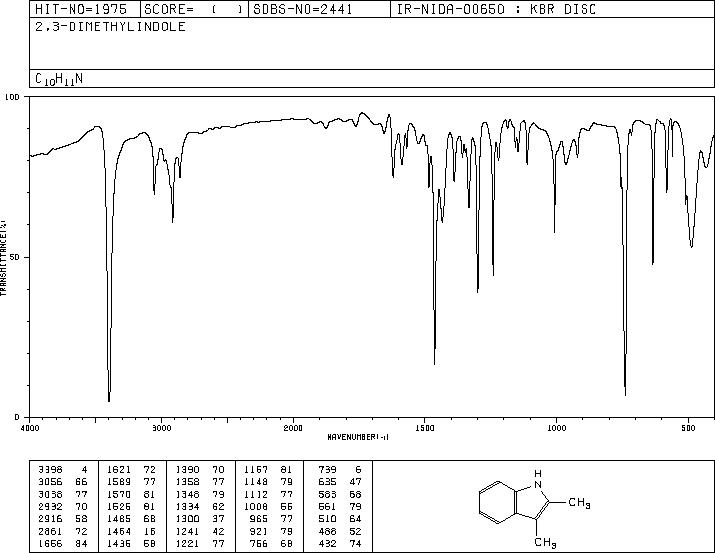This screenshot has width=715, height=553.
Task: Click the 1241 wavenumber entry
Action: [x=187, y=532]
